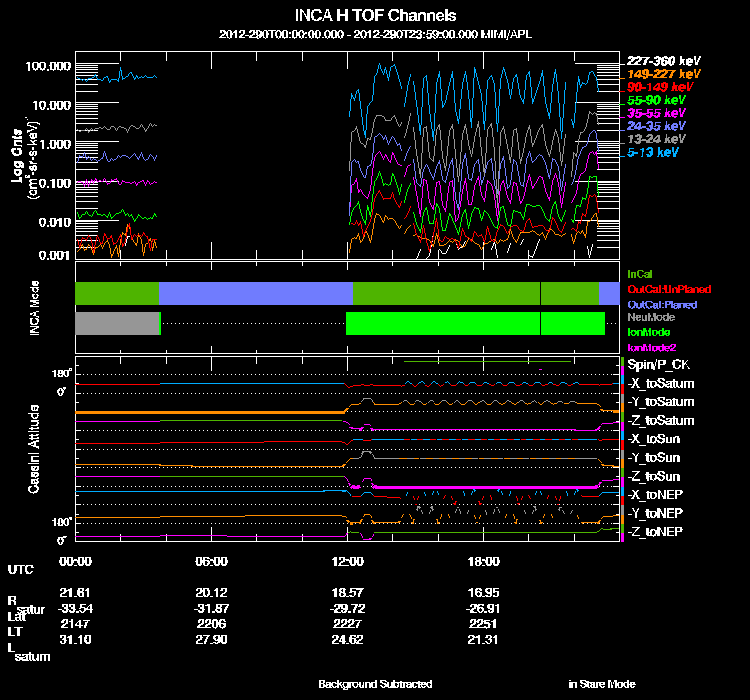
Task: Click the Background Subtracted footer text
Action: (x=375, y=684)
